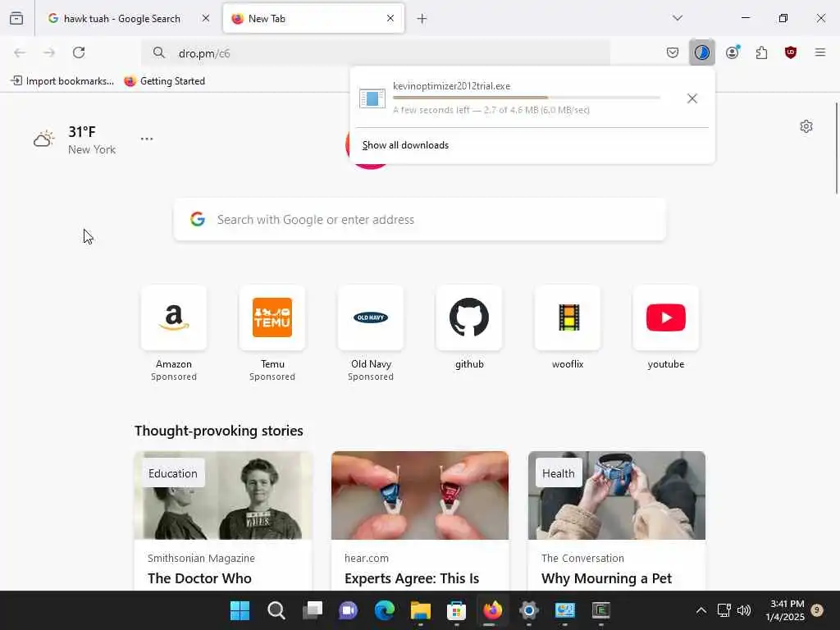Open new tab personalize gear icon
The height and width of the screenshot is (630, 840).
[806, 126]
